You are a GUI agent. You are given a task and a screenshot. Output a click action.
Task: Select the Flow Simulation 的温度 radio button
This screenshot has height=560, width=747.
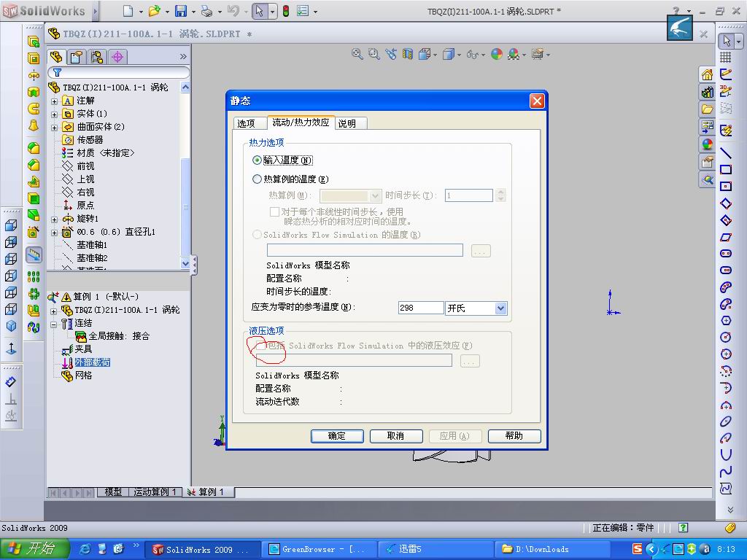(x=257, y=234)
